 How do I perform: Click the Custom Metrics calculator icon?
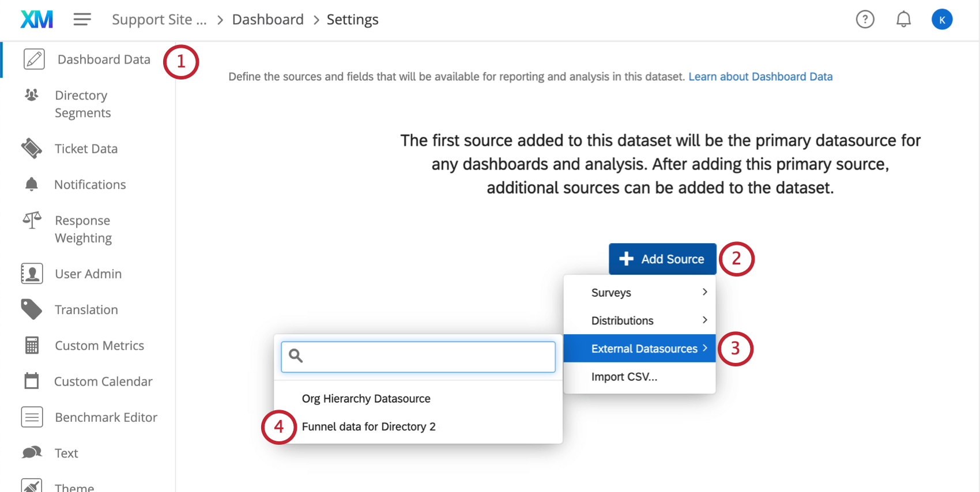(x=32, y=346)
